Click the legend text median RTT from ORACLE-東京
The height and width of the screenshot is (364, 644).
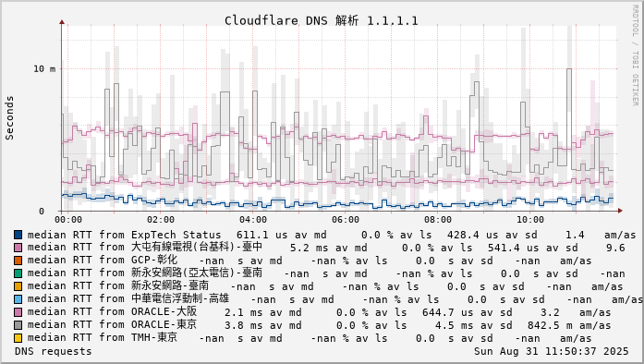coord(112,324)
